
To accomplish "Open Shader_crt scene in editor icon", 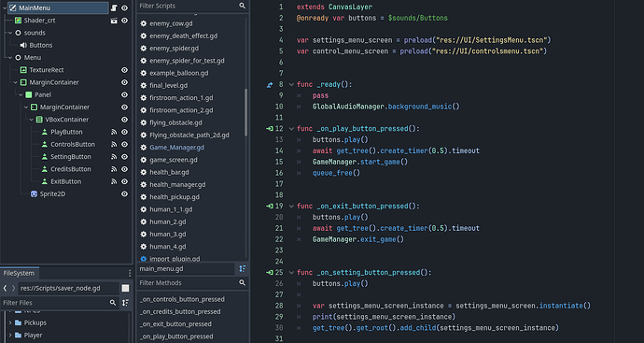I will pyautogui.click(x=114, y=21).
